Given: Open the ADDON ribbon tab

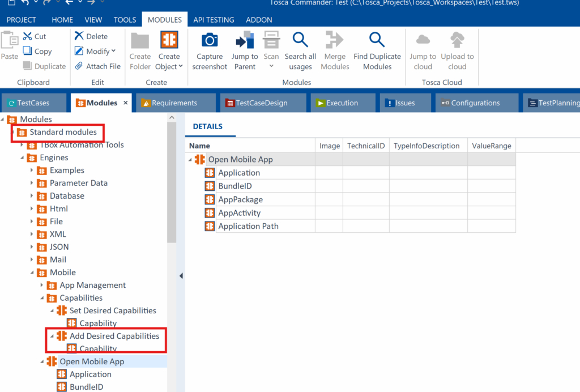Looking at the screenshot, I should [259, 20].
